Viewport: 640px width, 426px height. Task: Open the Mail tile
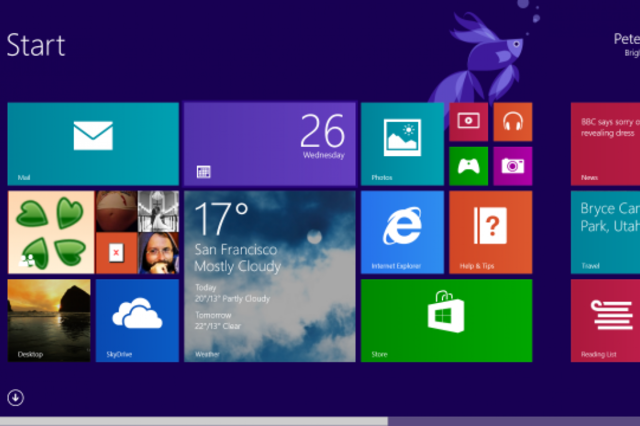pyautogui.click(x=93, y=144)
